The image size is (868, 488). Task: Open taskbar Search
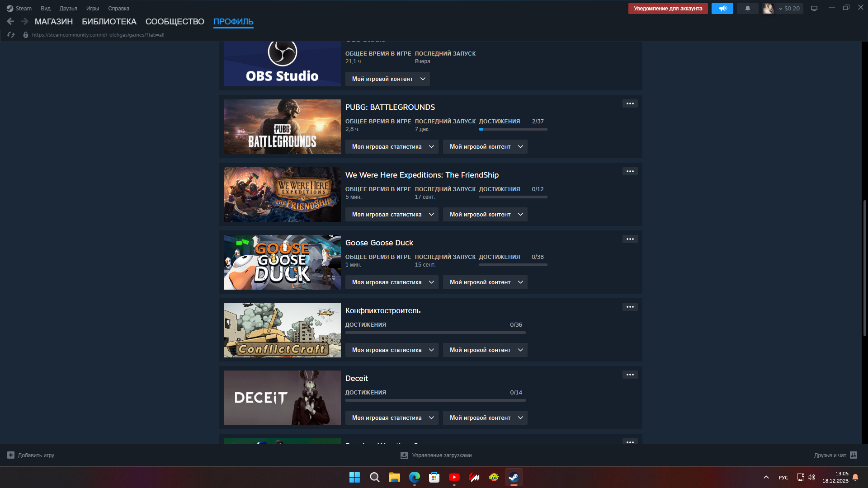click(x=374, y=477)
